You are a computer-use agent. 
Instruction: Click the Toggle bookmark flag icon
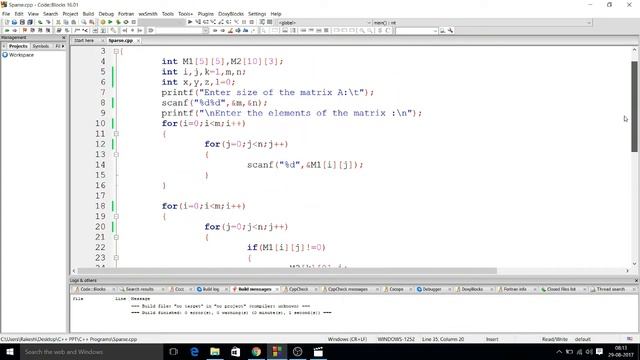(x=25, y=31)
